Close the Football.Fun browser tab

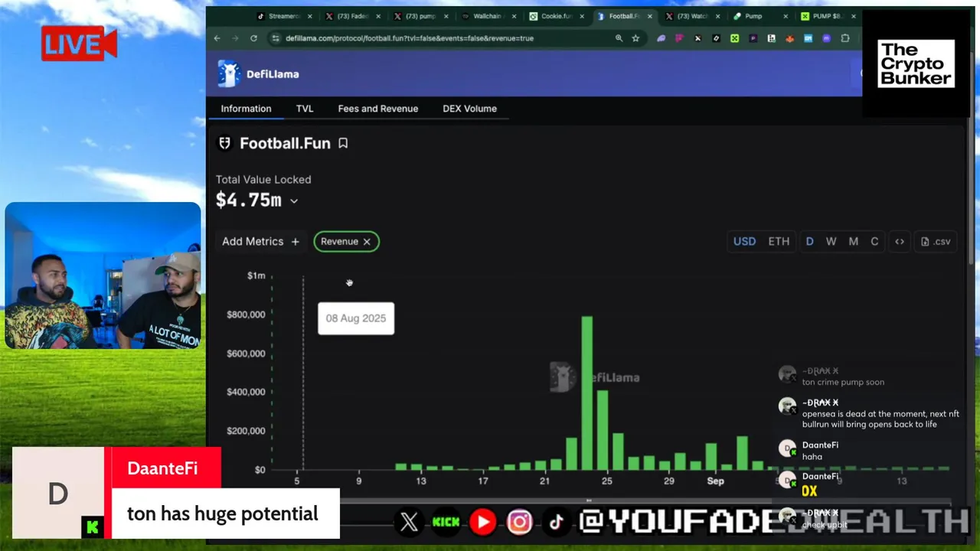[649, 16]
